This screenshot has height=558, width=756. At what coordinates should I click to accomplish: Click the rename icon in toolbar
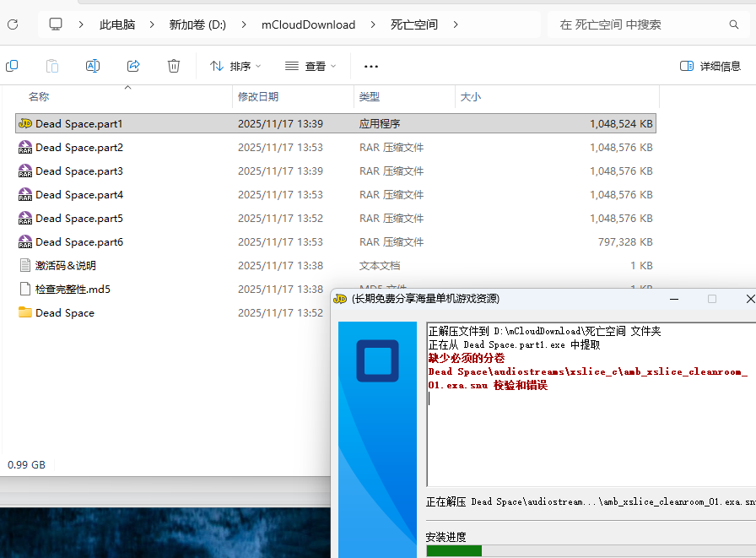point(93,66)
